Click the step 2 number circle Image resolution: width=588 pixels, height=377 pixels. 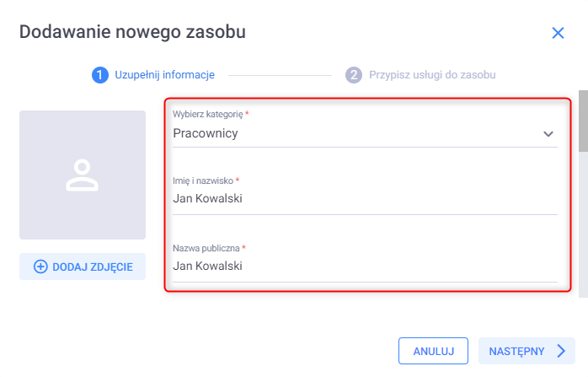[x=354, y=75]
